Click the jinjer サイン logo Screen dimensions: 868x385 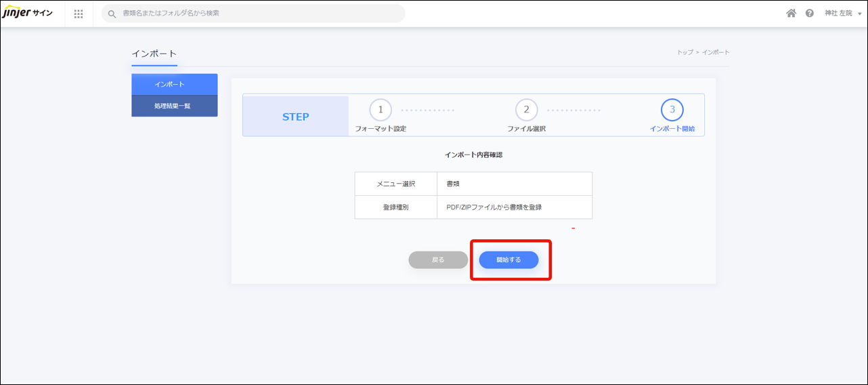click(28, 14)
